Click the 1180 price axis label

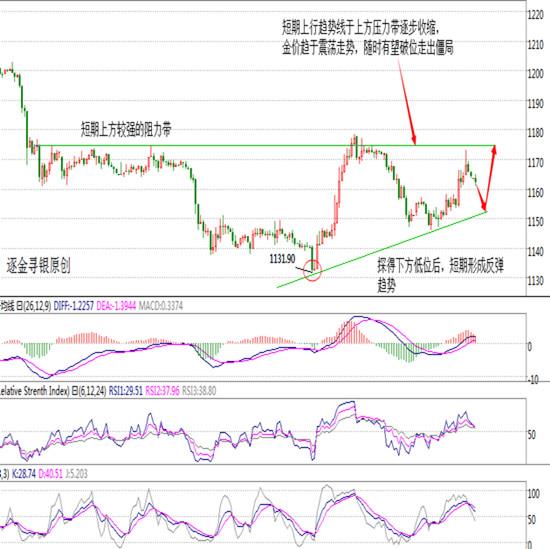click(x=536, y=133)
